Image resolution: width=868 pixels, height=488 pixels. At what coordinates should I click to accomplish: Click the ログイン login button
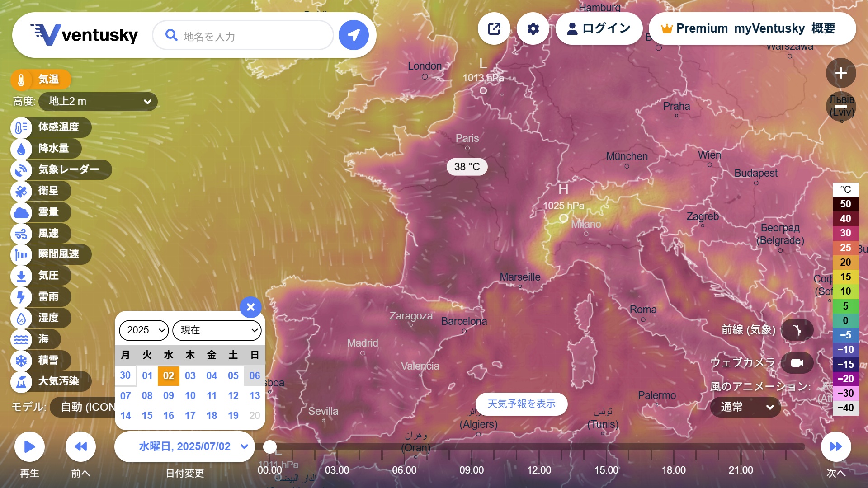pyautogui.click(x=599, y=28)
